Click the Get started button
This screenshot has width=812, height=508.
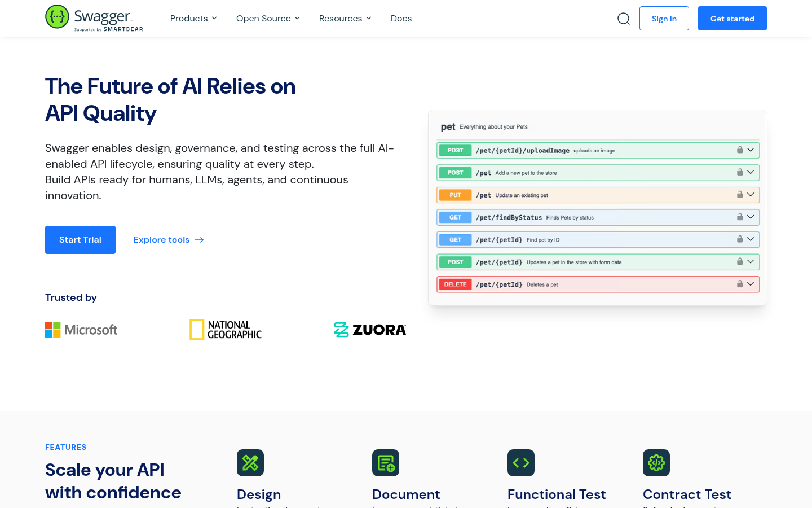[x=732, y=19]
